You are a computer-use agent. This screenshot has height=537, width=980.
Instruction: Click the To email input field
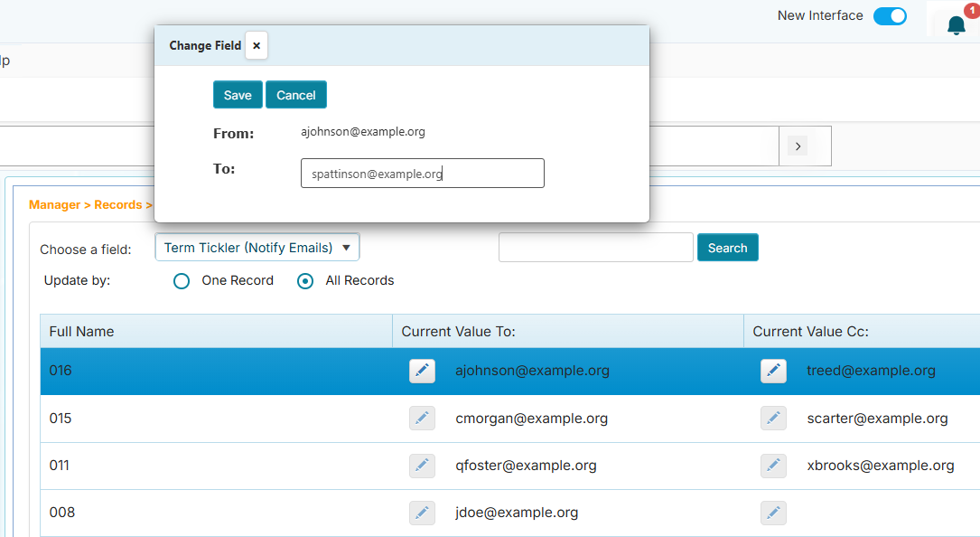422,174
